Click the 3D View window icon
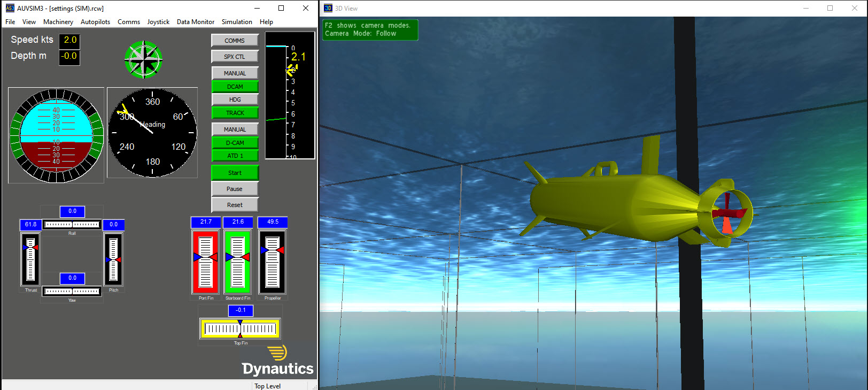Image resolution: width=868 pixels, height=390 pixels. [x=328, y=8]
